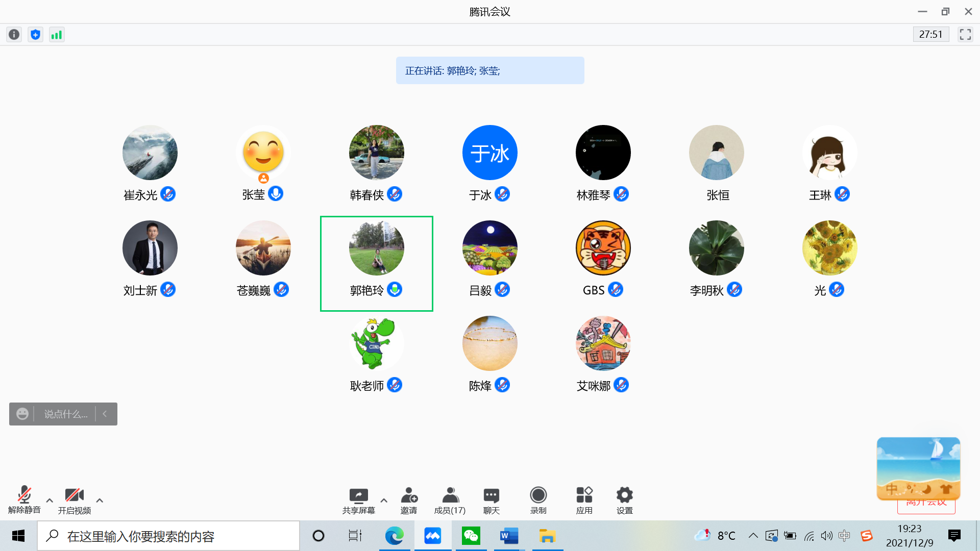
Task: Click 陈烽 muted mic icon
Action: 502,385
